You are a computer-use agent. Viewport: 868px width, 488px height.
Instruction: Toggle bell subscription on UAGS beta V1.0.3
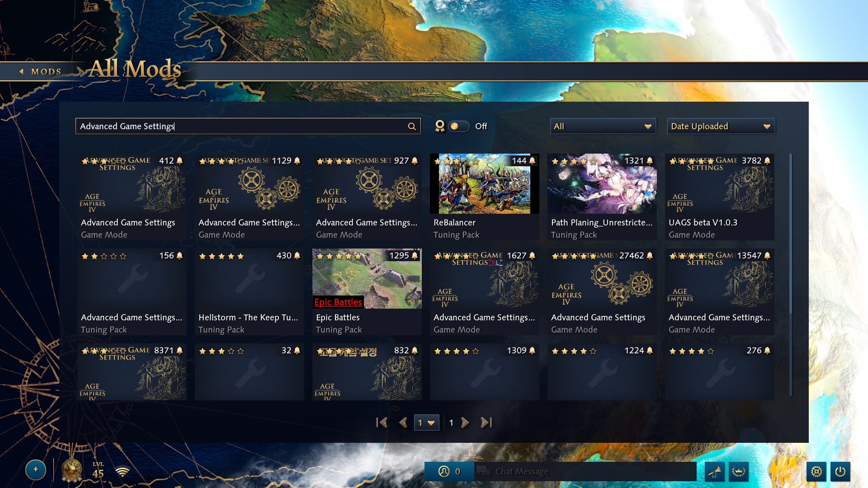click(x=767, y=161)
